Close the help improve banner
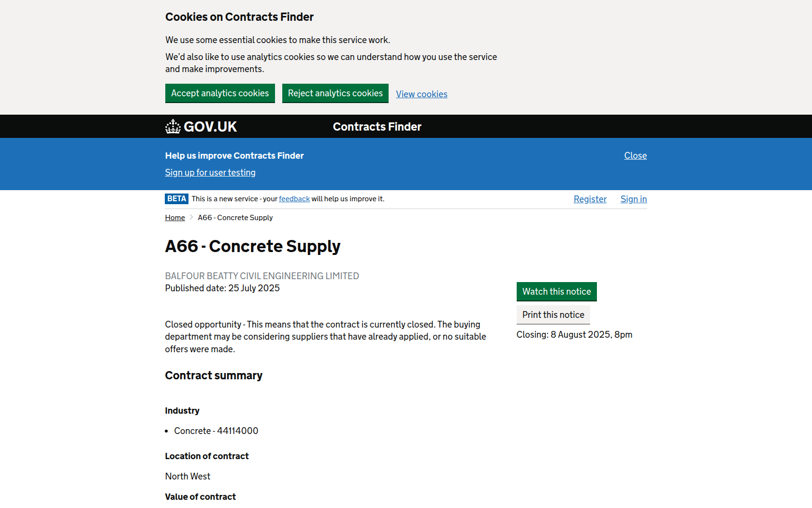 (x=635, y=156)
